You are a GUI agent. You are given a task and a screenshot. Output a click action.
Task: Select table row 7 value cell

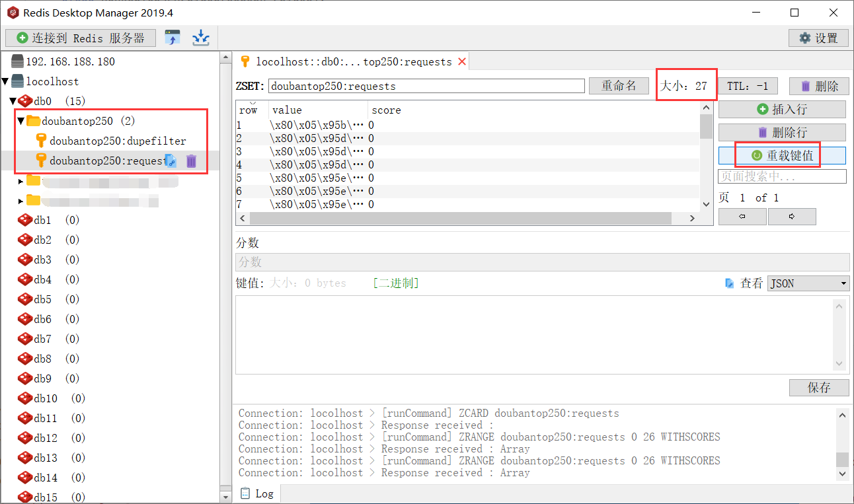[318, 204]
